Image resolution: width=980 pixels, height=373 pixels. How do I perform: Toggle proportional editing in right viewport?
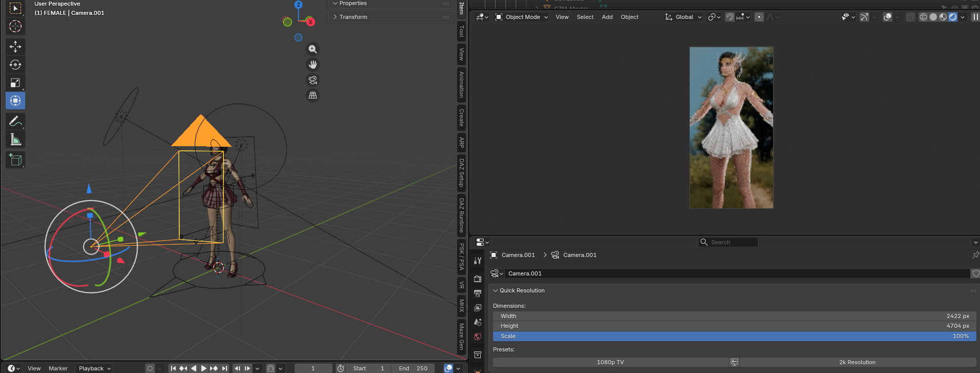click(x=759, y=17)
